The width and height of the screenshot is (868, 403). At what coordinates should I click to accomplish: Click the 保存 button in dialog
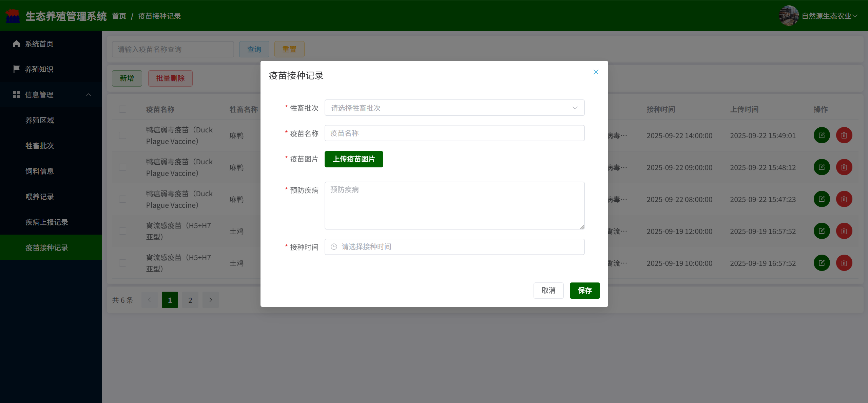click(x=584, y=291)
